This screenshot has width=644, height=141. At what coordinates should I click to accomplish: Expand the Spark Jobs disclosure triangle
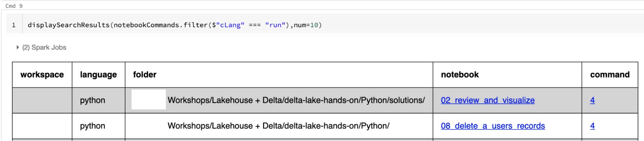click(x=18, y=48)
